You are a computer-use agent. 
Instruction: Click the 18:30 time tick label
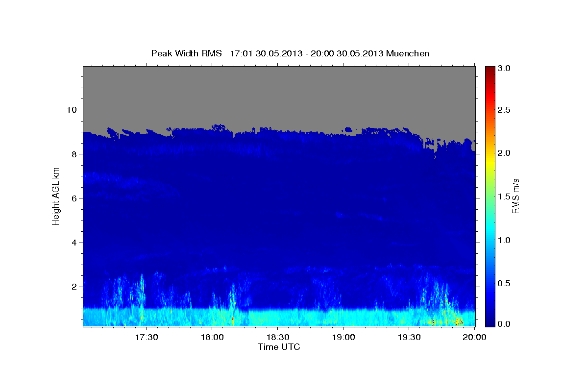pos(278,337)
